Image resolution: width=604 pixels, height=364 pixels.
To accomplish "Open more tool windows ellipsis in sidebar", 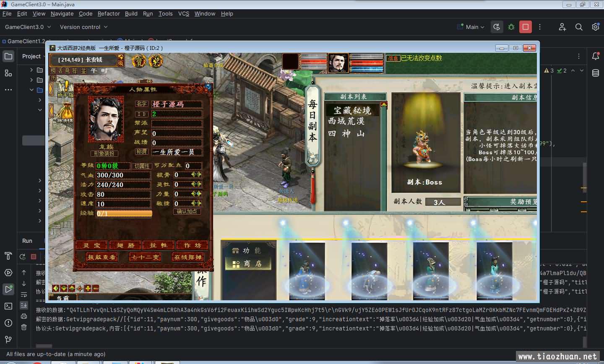I will tap(8, 89).
